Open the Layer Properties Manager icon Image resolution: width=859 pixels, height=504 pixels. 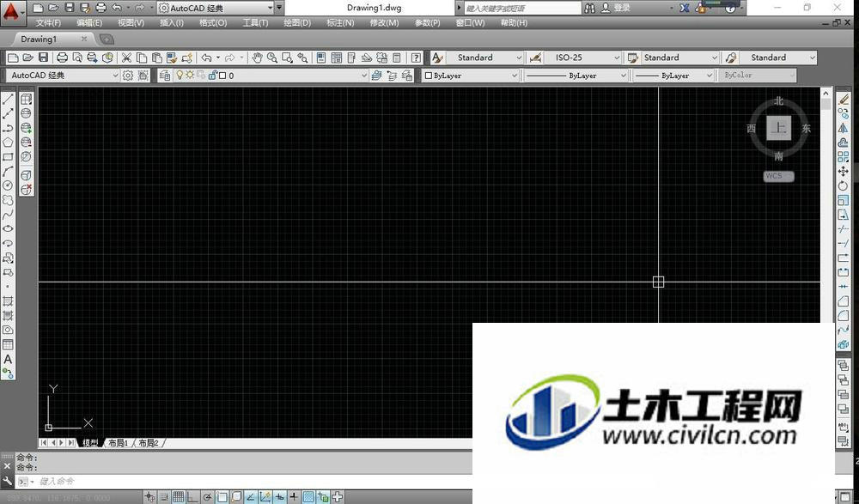tap(165, 76)
